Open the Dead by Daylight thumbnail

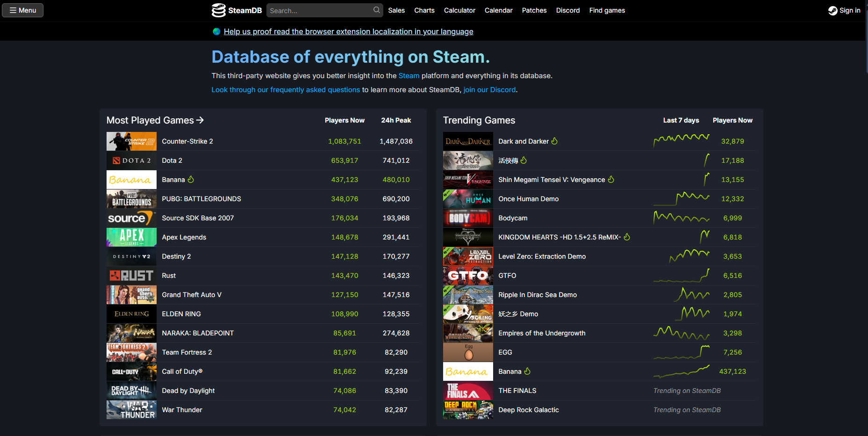[131, 391]
